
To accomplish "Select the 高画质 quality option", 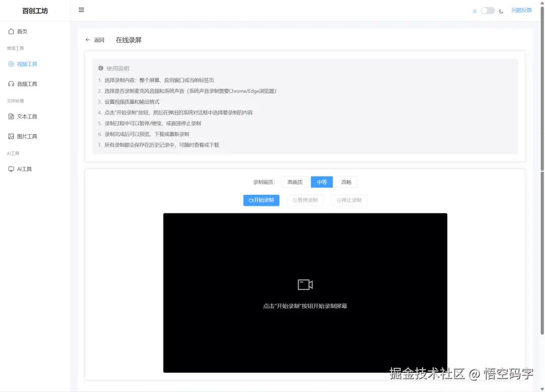I will pos(294,182).
